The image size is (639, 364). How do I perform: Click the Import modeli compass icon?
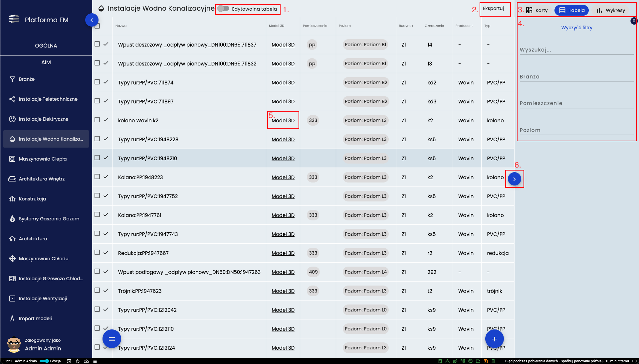(x=12, y=318)
